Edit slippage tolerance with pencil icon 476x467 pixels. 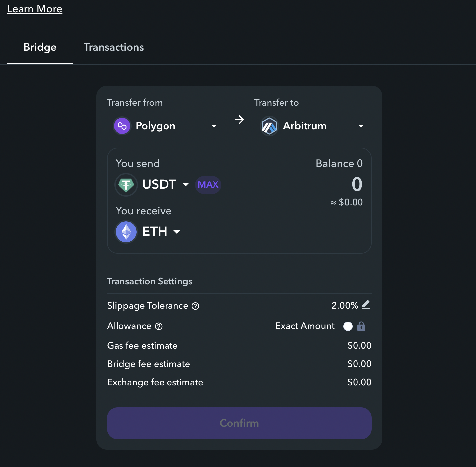[x=366, y=305]
